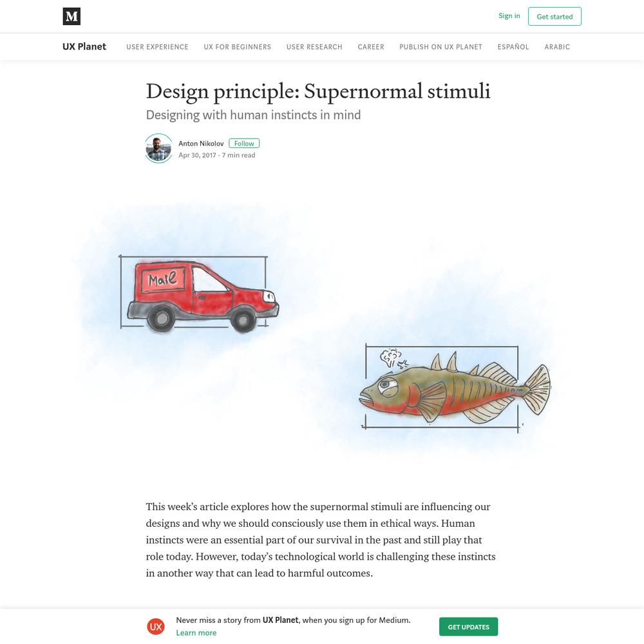Click the Sign in link
Viewport: 644px width, 644px height.
[x=509, y=16]
